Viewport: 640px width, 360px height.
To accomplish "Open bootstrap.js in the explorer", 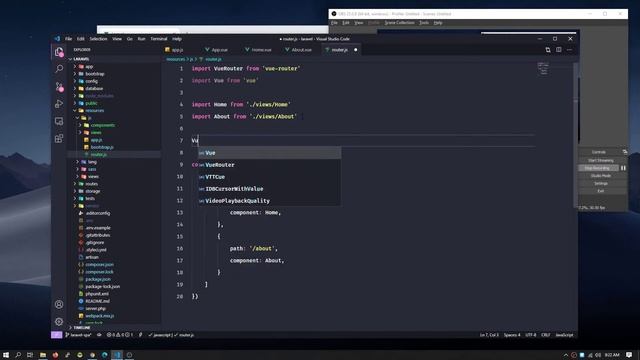I will point(102,147).
